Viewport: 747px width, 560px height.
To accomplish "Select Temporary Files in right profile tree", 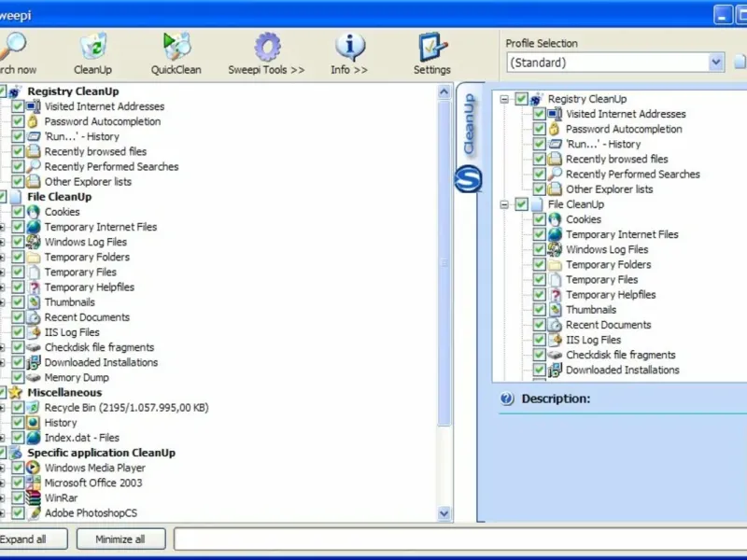I will coord(601,279).
